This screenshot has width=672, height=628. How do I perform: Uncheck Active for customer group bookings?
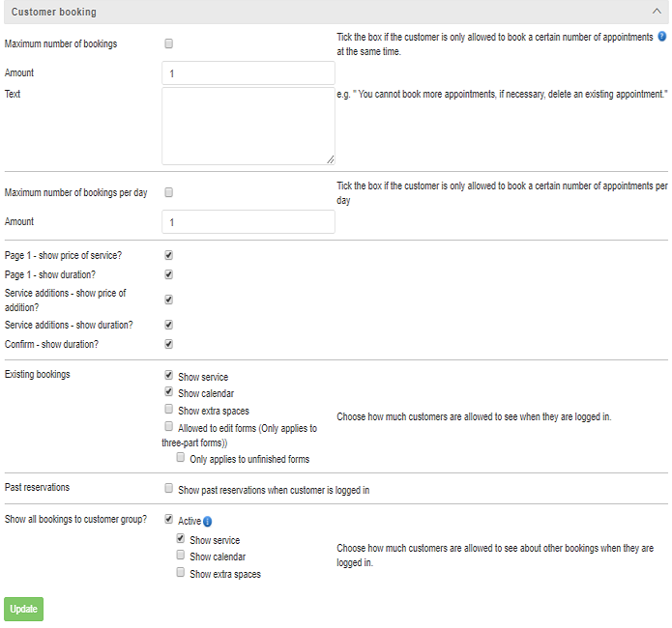169,519
